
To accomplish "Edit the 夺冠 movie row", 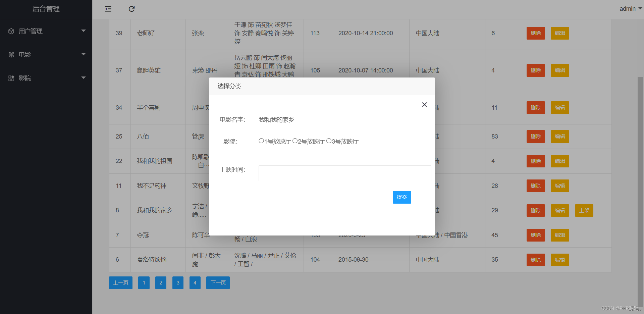I will 560,235.
